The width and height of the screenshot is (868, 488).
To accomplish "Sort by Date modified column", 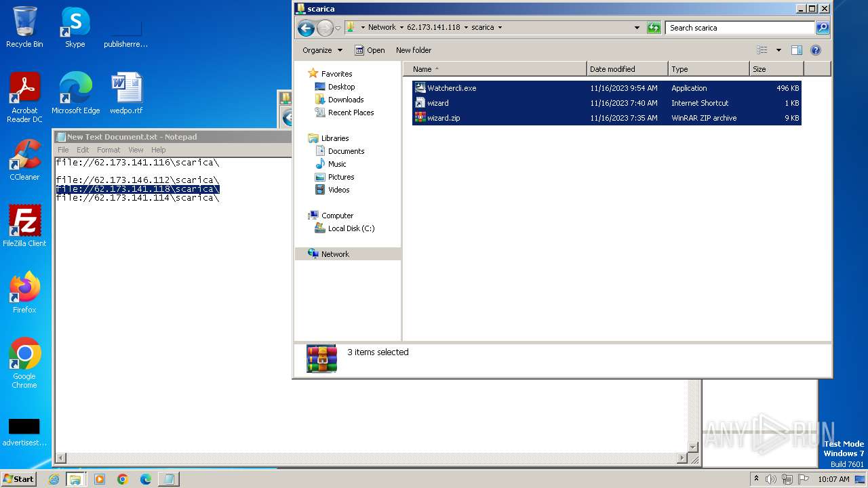I will pos(627,69).
